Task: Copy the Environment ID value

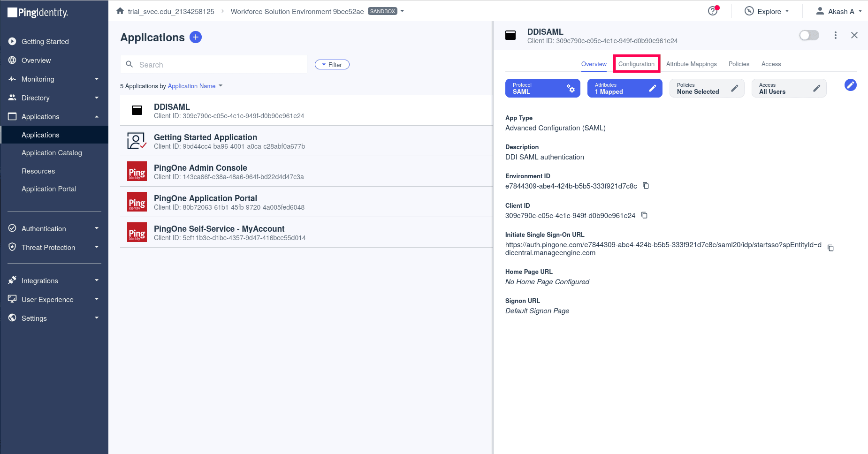Action: point(646,186)
